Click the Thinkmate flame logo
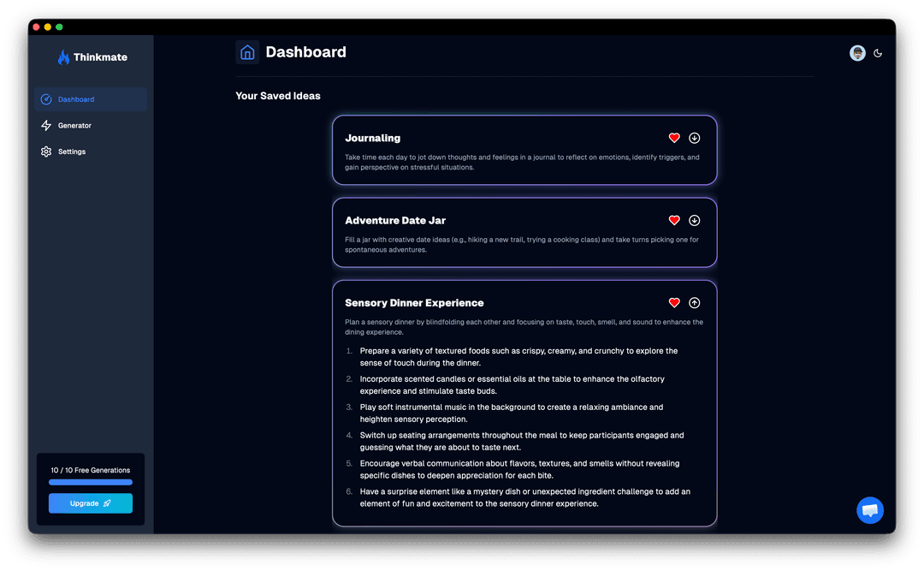Image resolution: width=924 pixels, height=571 pixels. click(64, 57)
